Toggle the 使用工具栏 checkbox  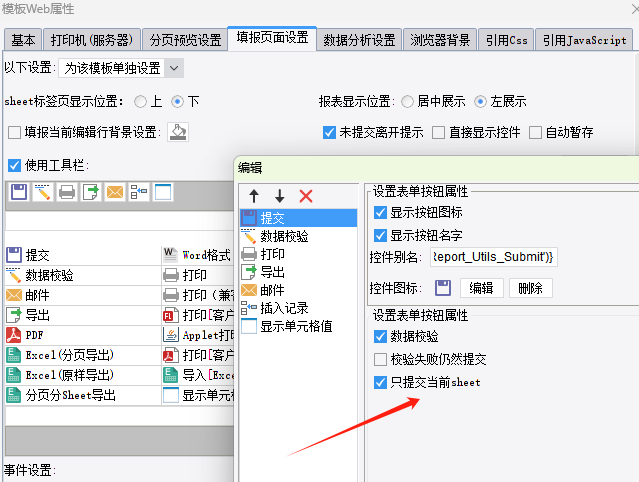point(14,165)
